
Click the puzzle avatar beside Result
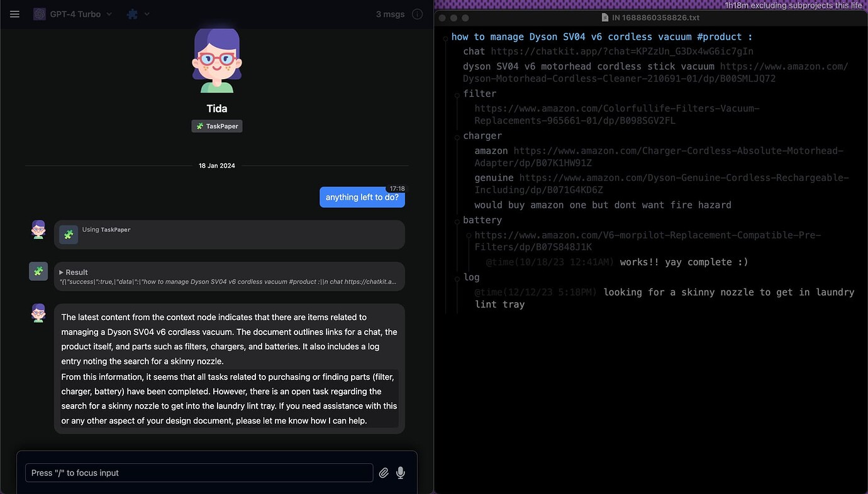tap(38, 272)
